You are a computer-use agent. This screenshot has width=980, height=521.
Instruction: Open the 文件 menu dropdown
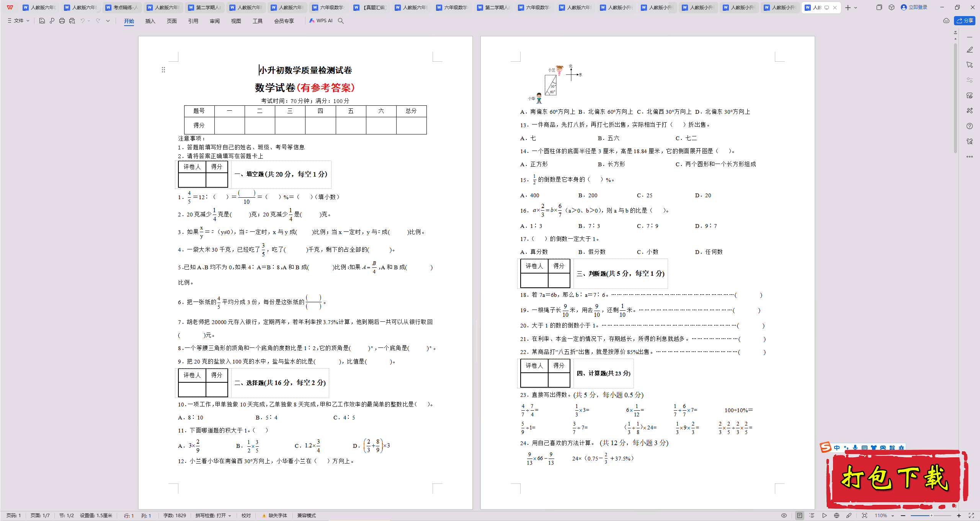pyautogui.click(x=18, y=21)
